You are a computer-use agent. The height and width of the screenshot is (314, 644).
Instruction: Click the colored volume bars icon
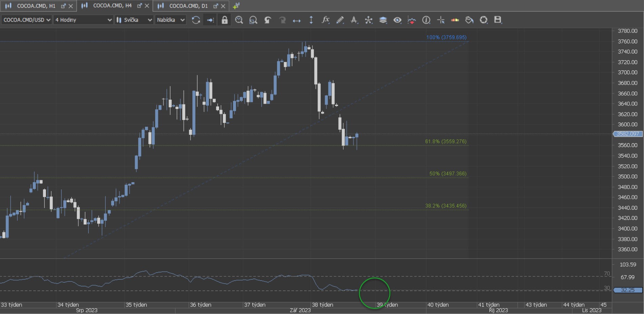point(455,20)
